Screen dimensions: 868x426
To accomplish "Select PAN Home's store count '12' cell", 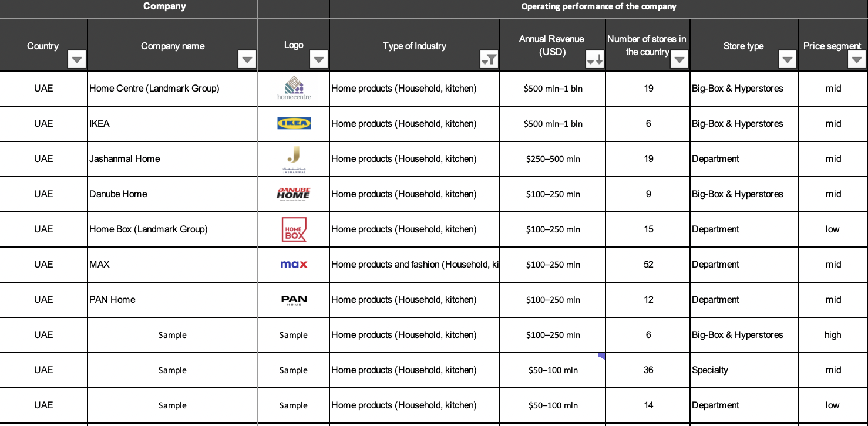I will pos(648,300).
